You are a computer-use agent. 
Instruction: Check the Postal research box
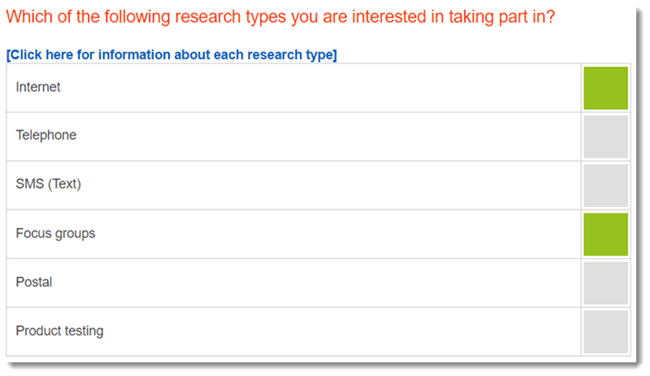pos(605,283)
